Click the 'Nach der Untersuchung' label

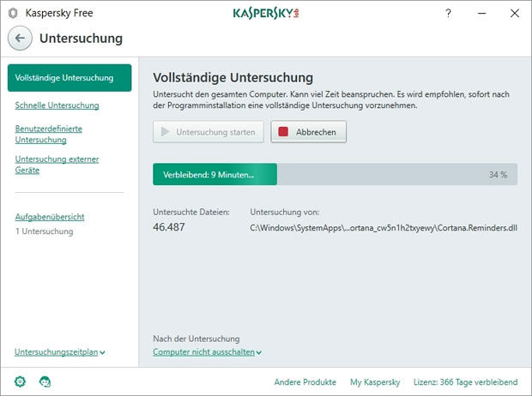[x=196, y=339]
